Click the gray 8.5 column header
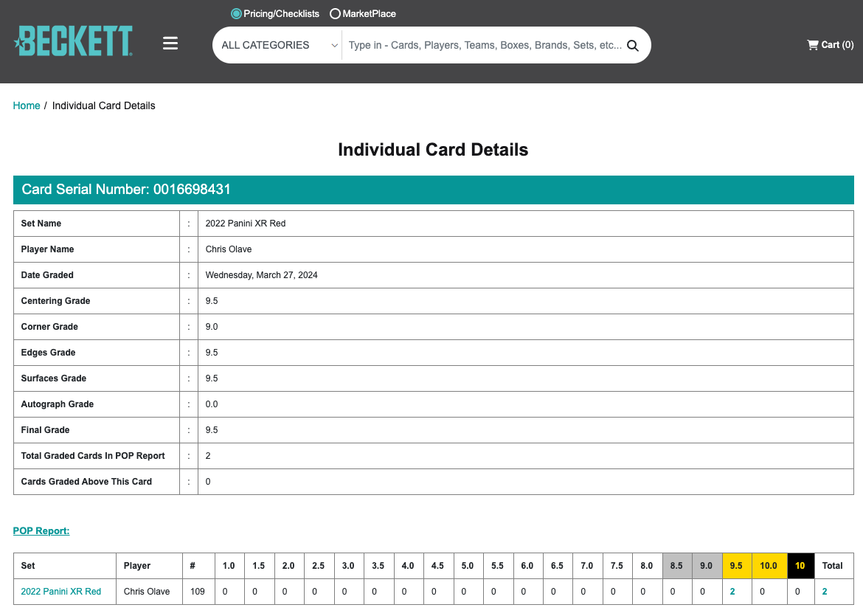The height and width of the screenshot is (616, 863). (676, 566)
